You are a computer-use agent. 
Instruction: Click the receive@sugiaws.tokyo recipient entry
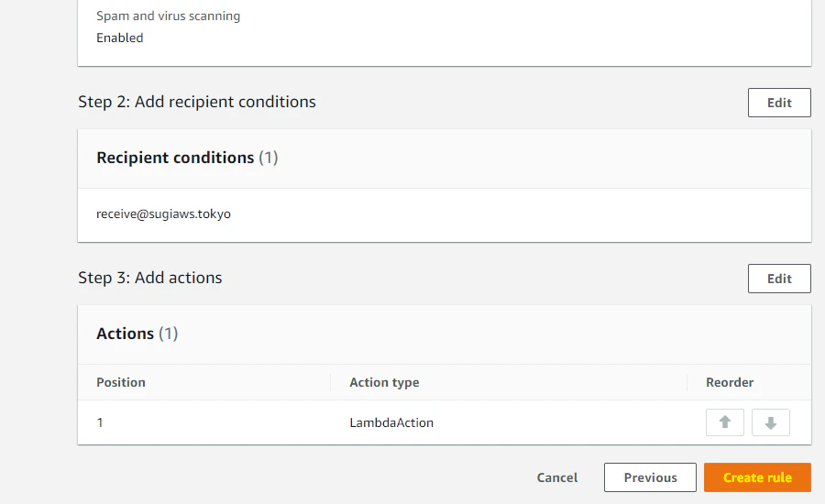coord(163,214)
